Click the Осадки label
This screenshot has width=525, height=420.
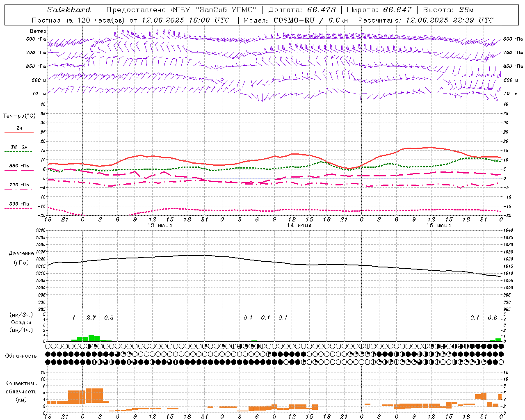point(21,322)
